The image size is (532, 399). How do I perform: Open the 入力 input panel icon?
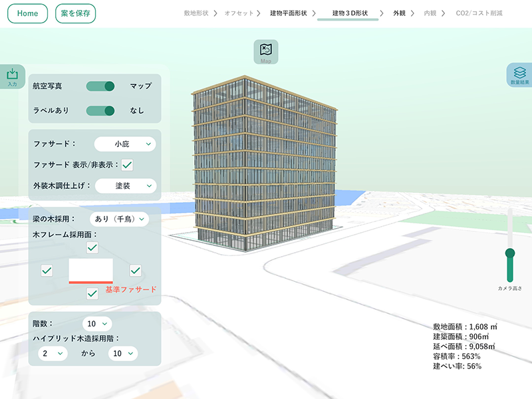click(12, 76)
